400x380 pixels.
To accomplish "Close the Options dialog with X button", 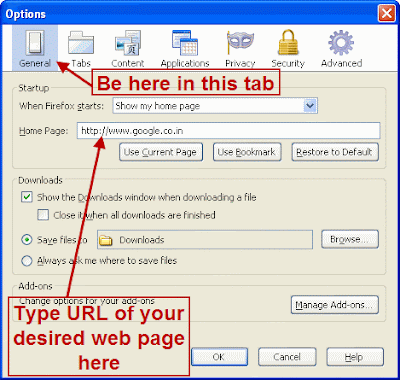I will pyautogui.click(x=386, y=14).
